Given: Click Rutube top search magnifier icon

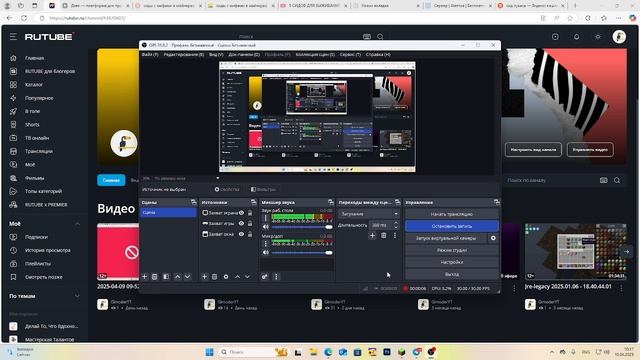Looking at the screenshot, I should point(380,37).
